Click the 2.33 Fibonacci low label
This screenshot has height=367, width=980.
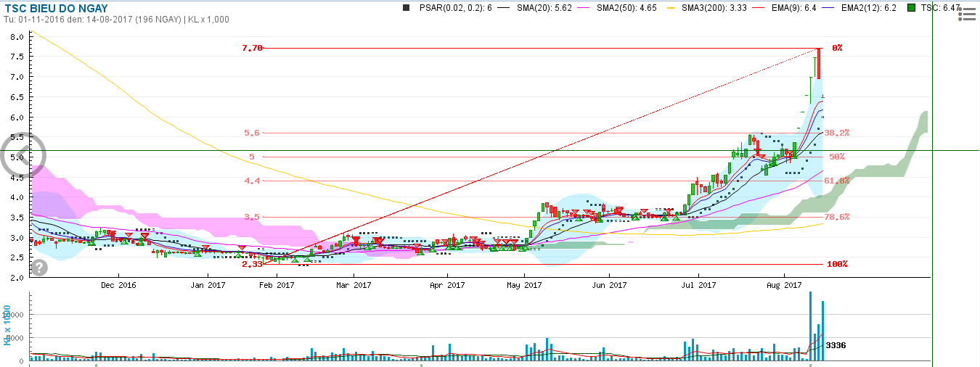coord(251,264)
